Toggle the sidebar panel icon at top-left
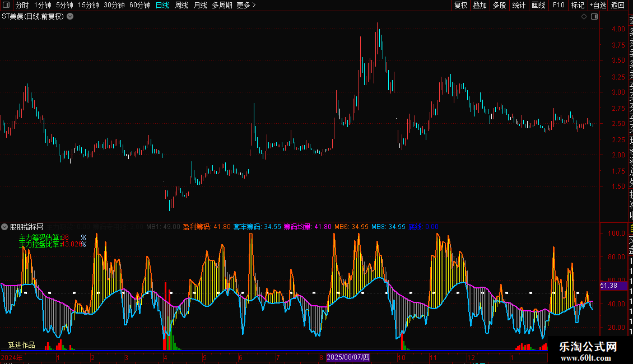This screenshot has height=364, width=633. (6, 5)
